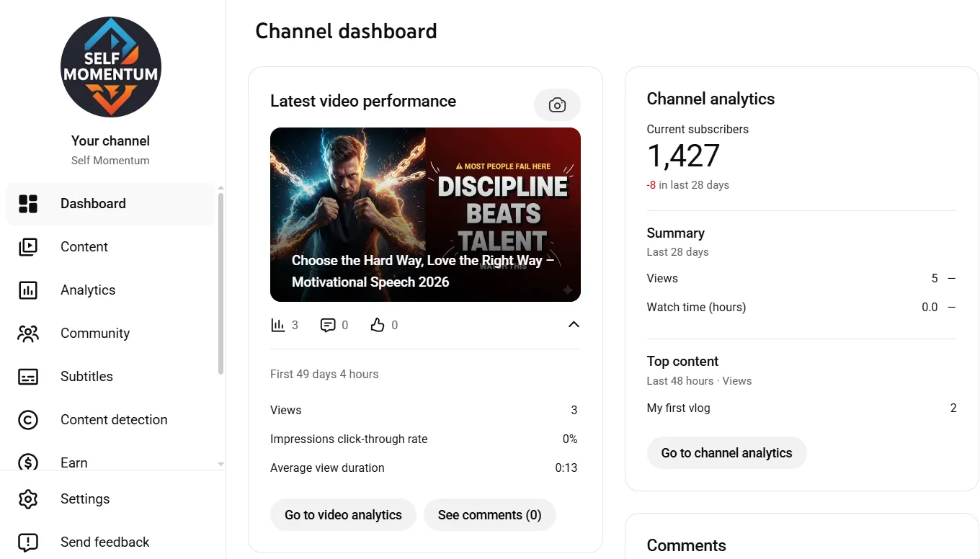
Task: Click the Impressions click-through rate row
Action: click(x=424, y=439)
